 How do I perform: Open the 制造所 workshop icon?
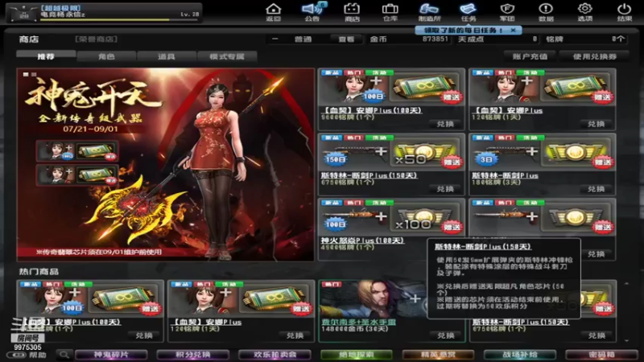pos(429,12)
